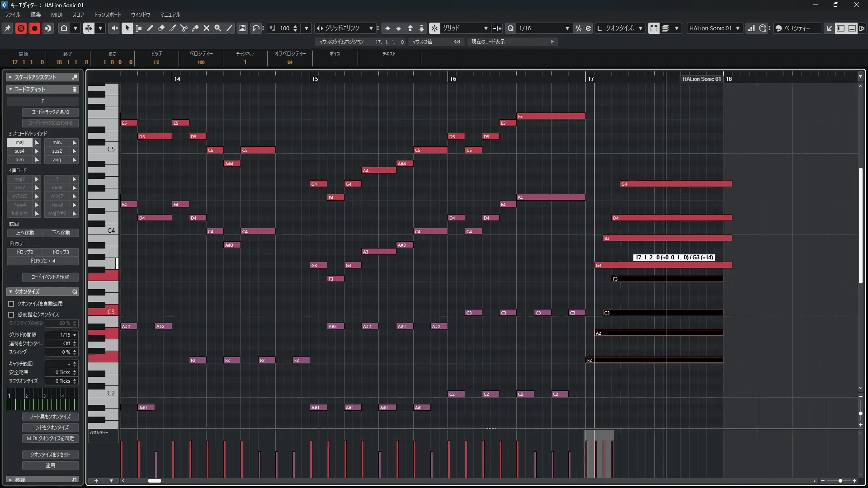The width and height of the screenshot is (868, 488).
Task: Select the Zoom magnifier tool
Action: click(218, 28)
